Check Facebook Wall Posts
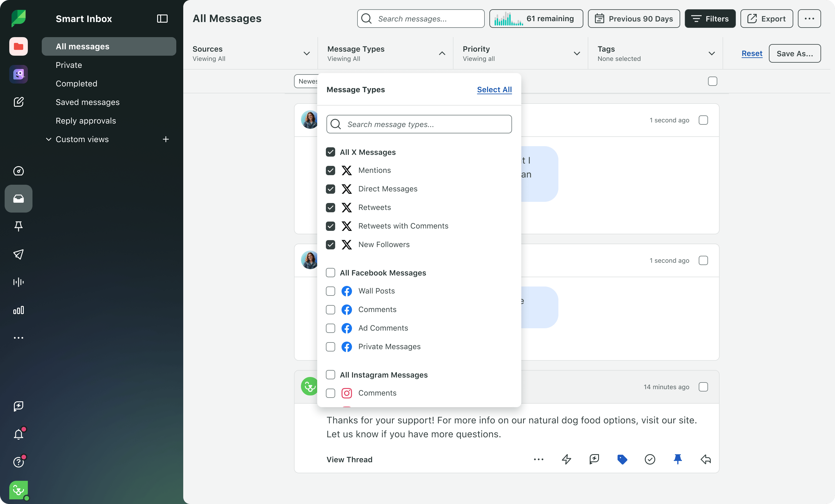 pyautogui.click(x=331, y=291)
